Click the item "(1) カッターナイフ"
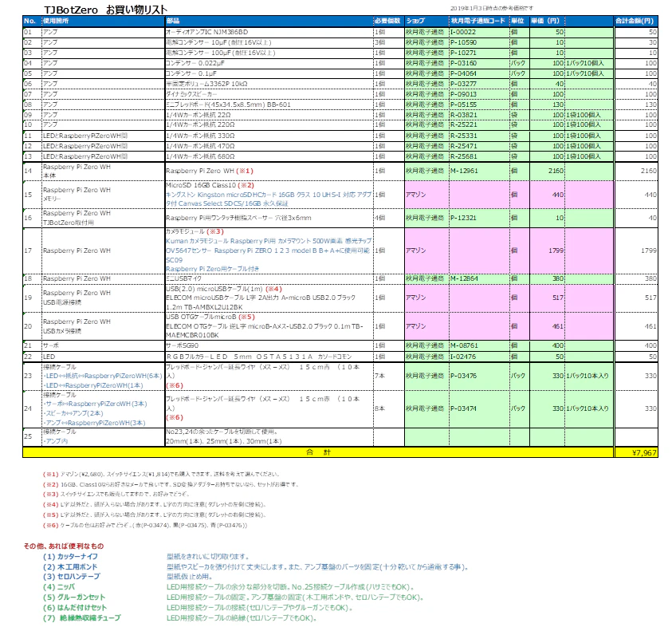The width and height of the screenshot is (672, 635). tap(70, 557)
